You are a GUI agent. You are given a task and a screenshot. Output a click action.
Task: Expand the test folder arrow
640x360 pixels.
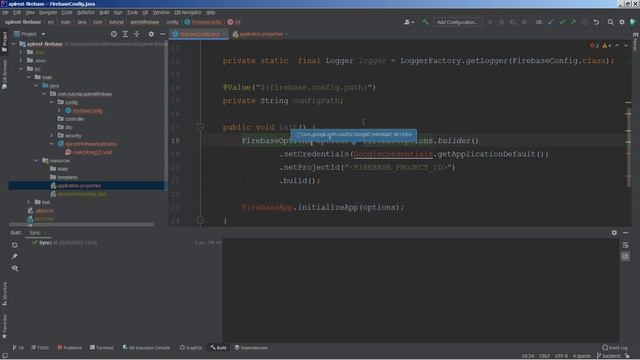pos(29,202)
